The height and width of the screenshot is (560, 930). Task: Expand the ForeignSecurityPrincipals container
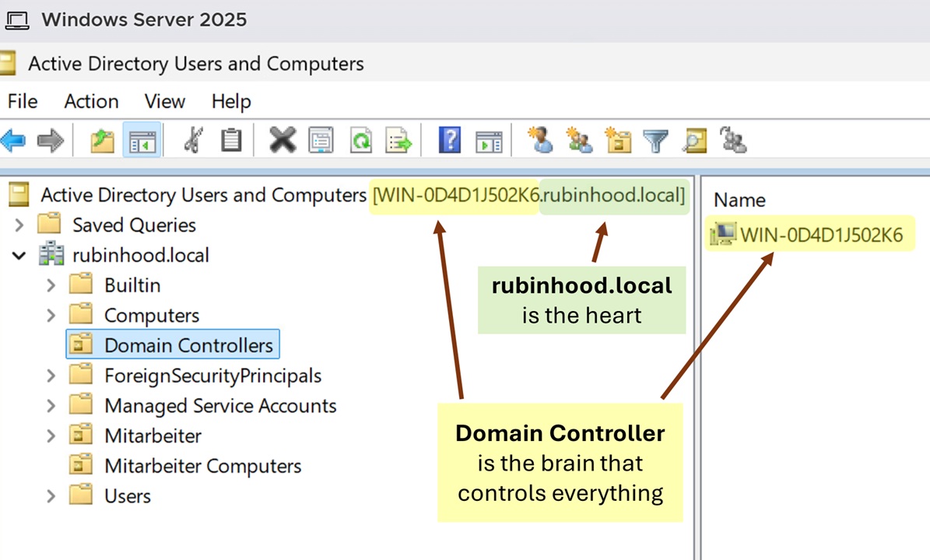pyautogui.click(x=51, y=376)
